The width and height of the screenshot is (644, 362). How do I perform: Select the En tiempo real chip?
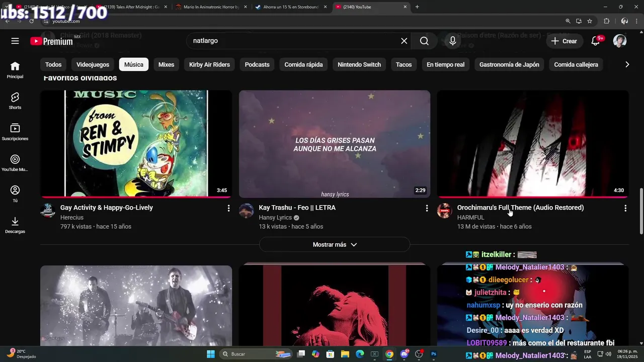click(445, 64)
